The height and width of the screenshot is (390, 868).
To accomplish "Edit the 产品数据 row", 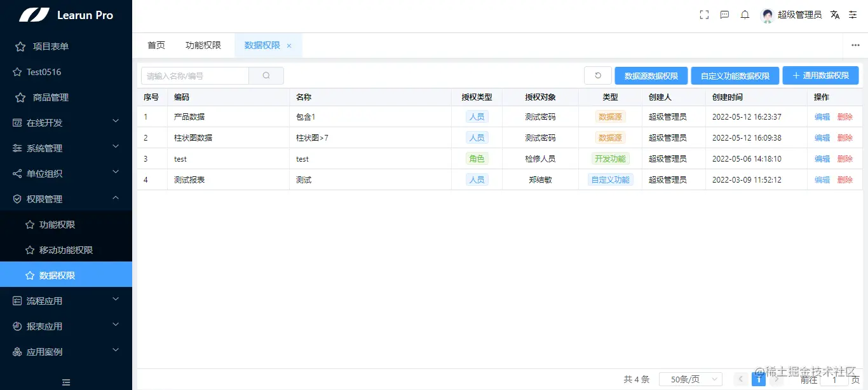I will (x=822, y=117).
